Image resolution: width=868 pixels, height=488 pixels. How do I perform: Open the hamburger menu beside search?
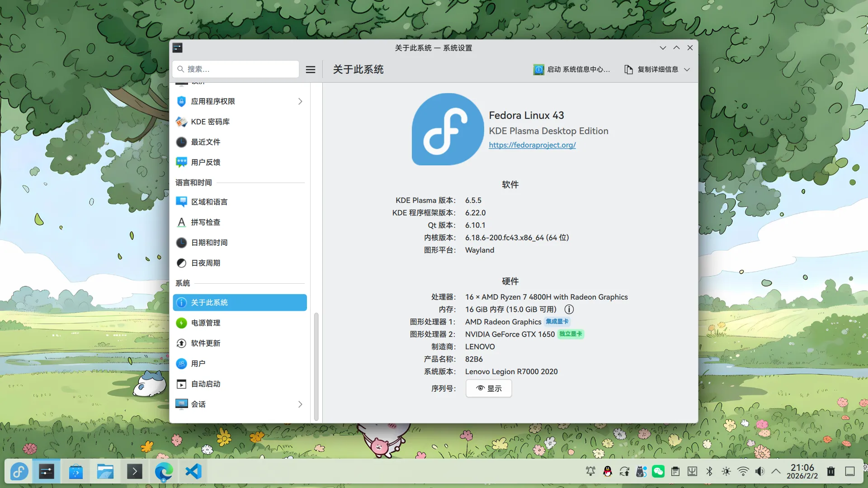tap(311, 69)
